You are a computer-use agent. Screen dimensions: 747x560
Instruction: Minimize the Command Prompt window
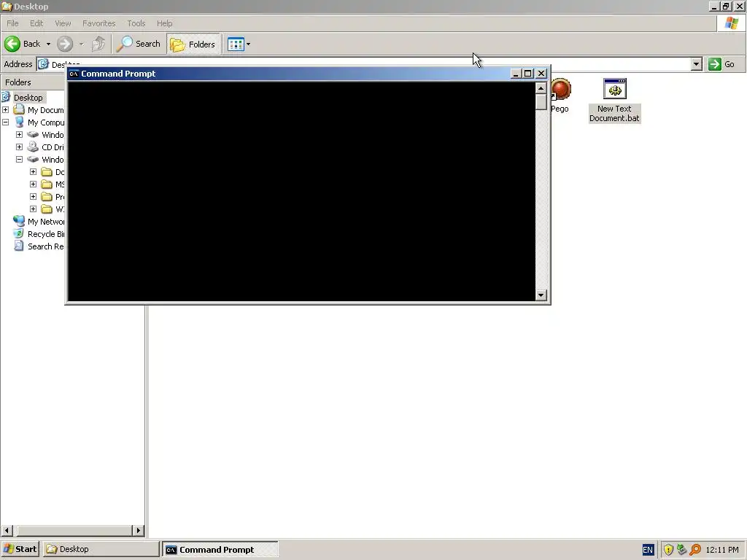(516, 74)
